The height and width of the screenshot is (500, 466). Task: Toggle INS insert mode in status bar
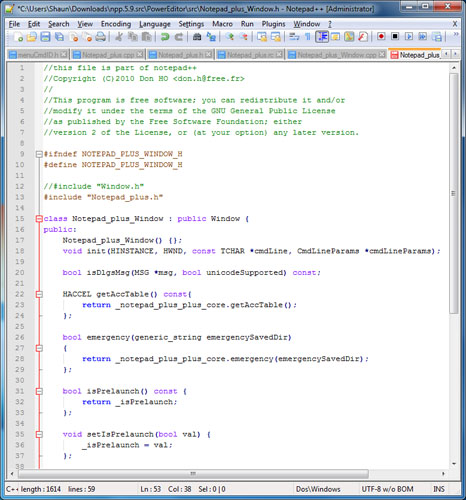438,489
